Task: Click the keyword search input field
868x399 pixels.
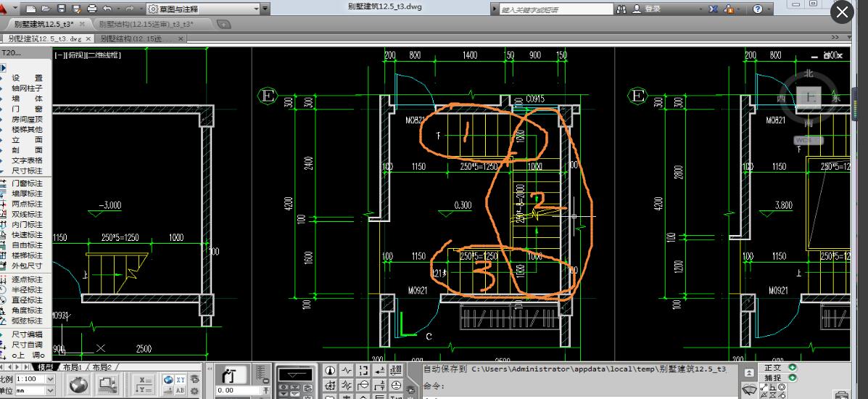Action: click(555, 9)
